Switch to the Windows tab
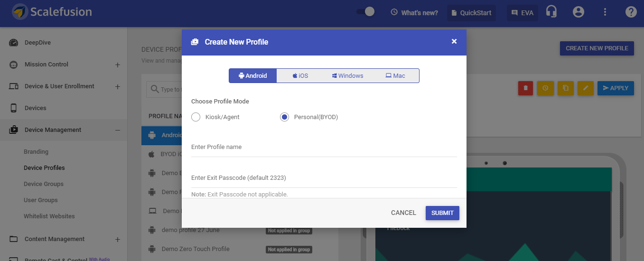 pyautogui.click(x=347, y=76)
